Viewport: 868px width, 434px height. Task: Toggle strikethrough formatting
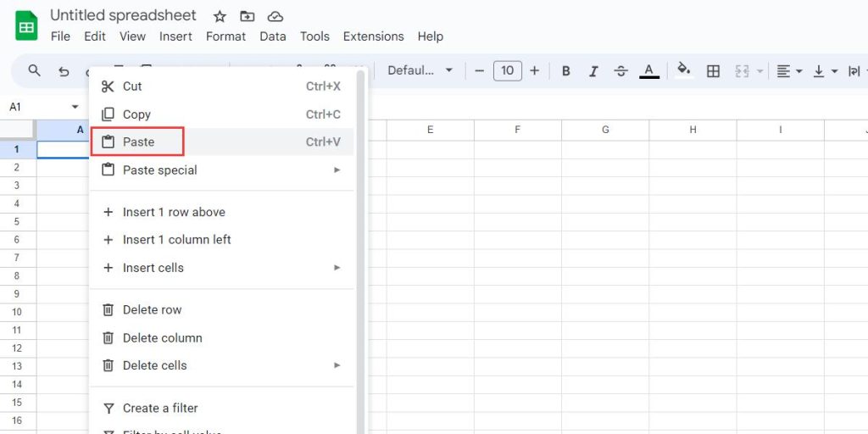pos(621,71)
